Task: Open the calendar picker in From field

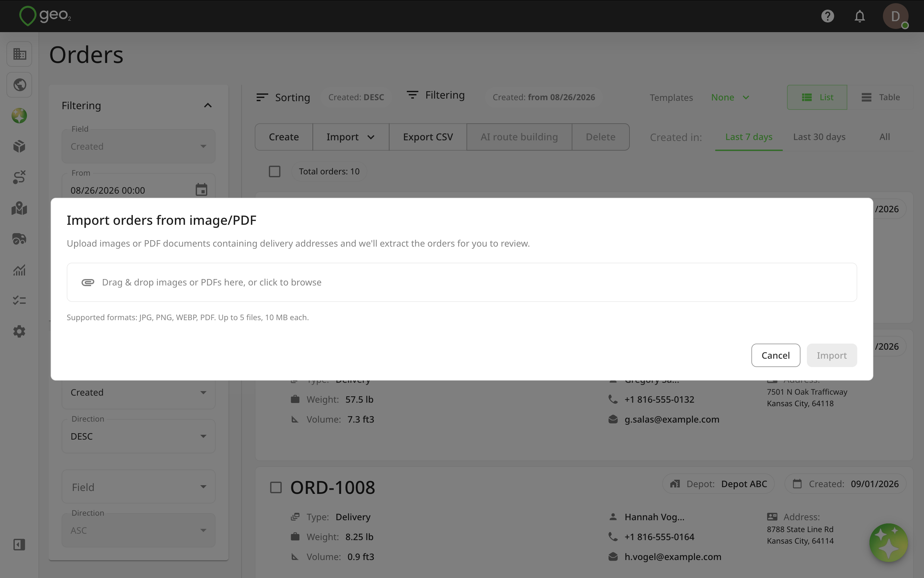Action: click(201, 189)
